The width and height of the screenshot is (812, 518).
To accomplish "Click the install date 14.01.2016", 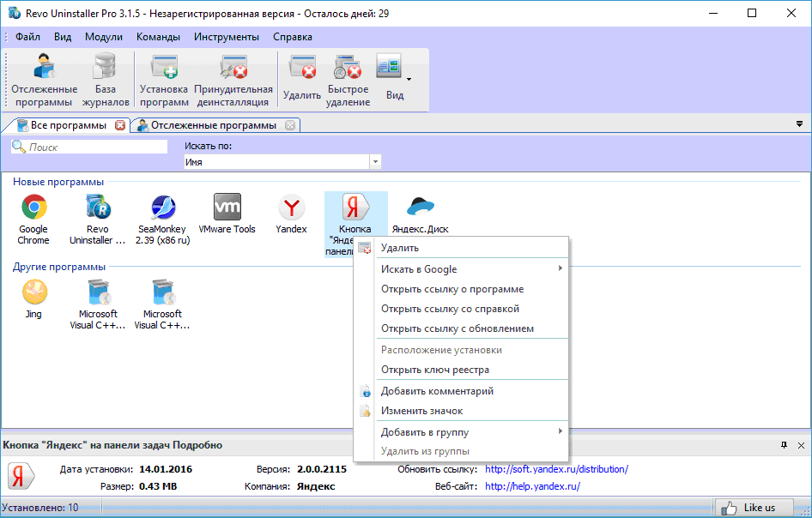I will (x=166, y=469).
